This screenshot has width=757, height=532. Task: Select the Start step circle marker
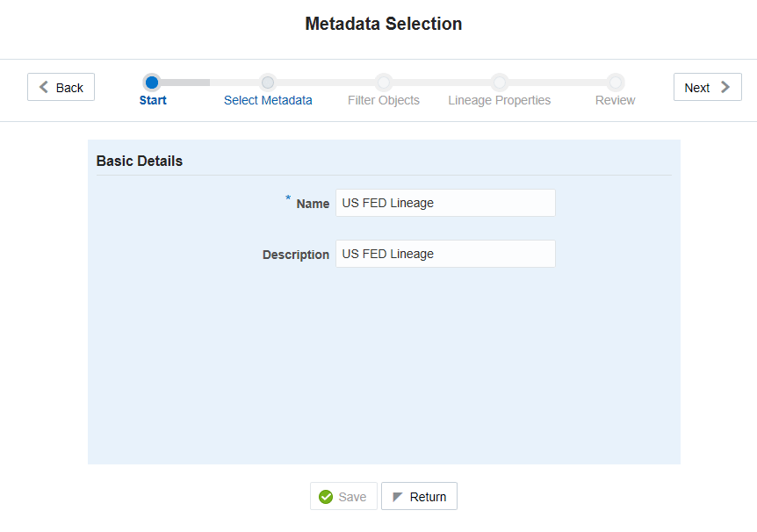coord(152,83)
